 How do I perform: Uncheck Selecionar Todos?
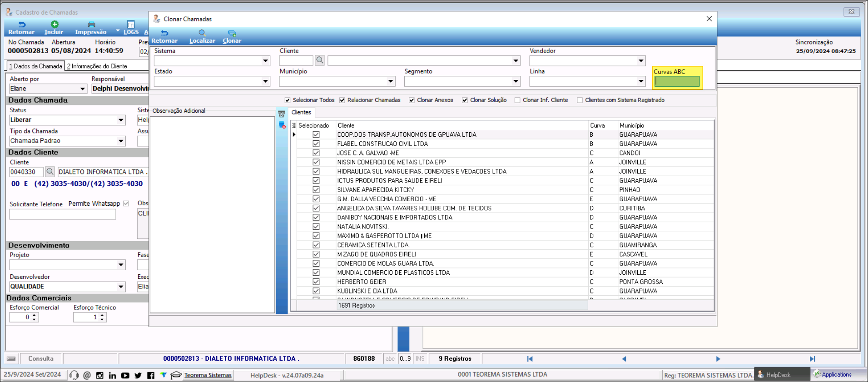coord(288,100)
